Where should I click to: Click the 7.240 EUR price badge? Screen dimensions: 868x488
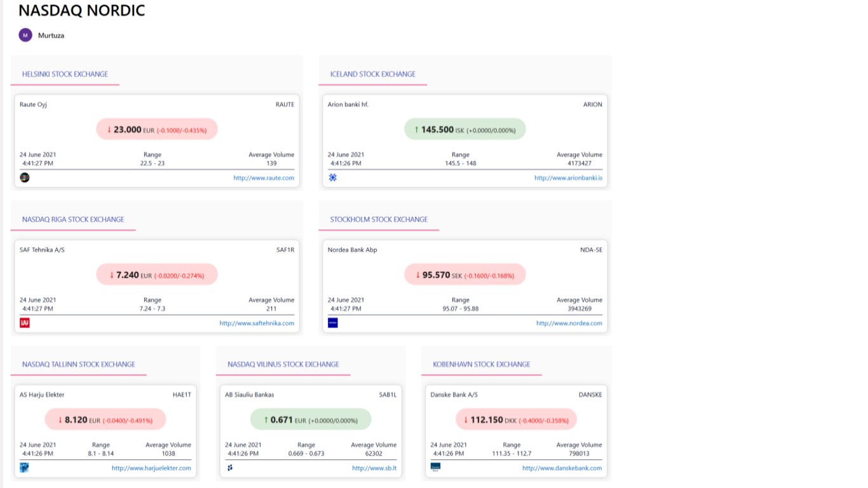pos(157,274)
